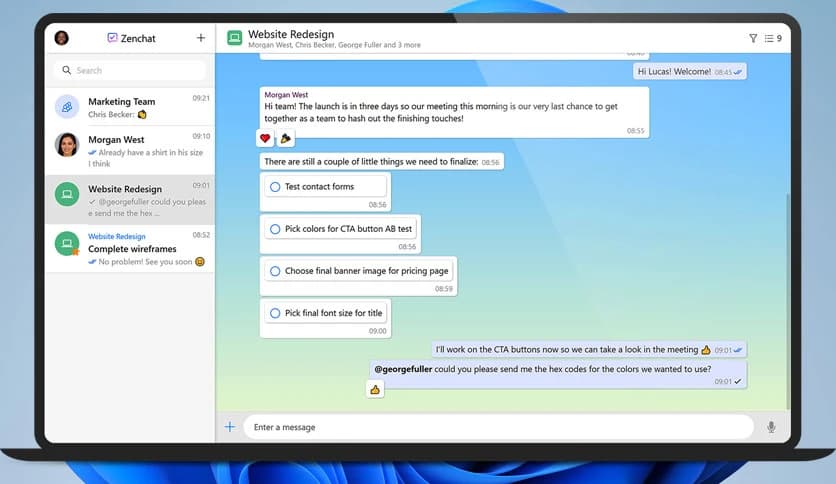Check off Test contact forms task
Image resolution: width=836 pixels, height=484 pixels.
(275, 187)
